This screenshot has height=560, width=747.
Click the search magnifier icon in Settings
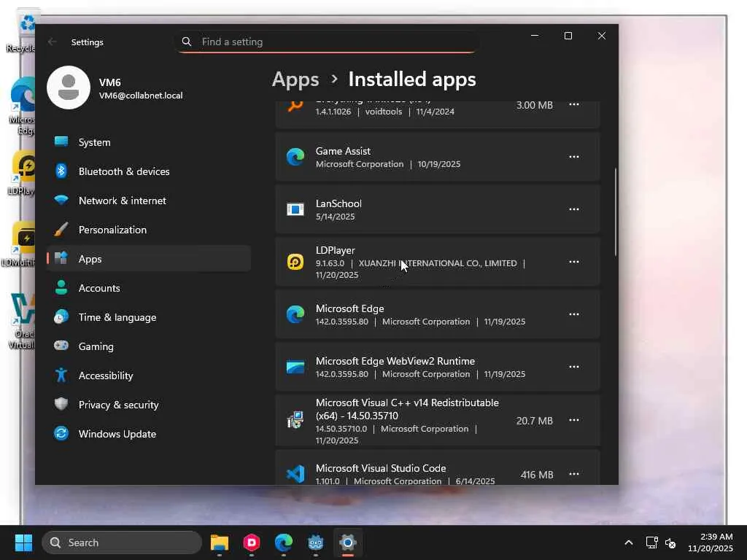pyautogui.click(x=187, y=42)
